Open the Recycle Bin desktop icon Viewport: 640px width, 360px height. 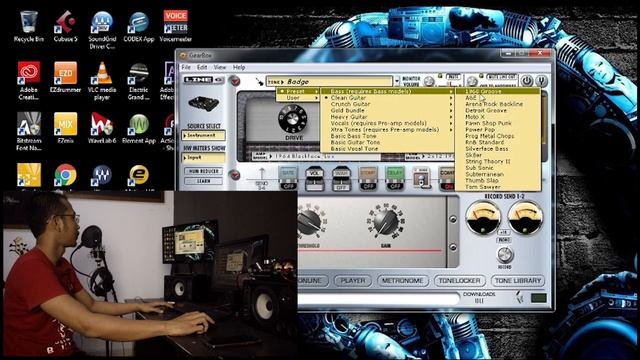click(29, 26)
